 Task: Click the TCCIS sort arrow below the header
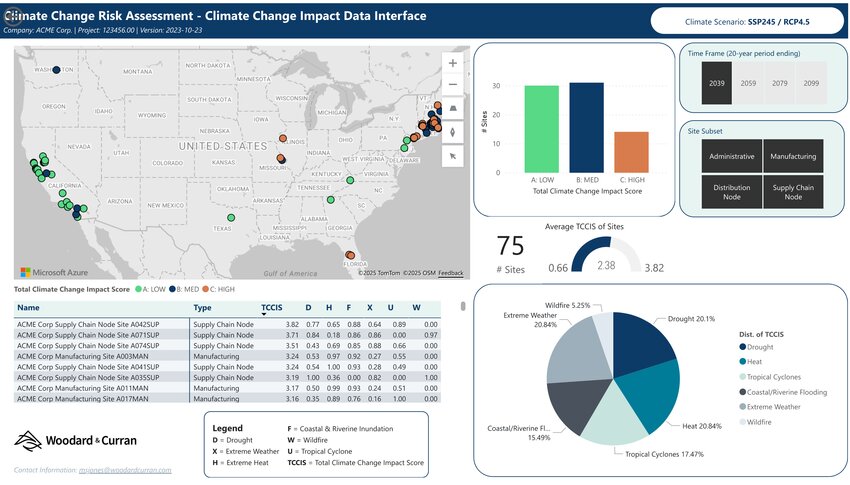pos(264,314)
